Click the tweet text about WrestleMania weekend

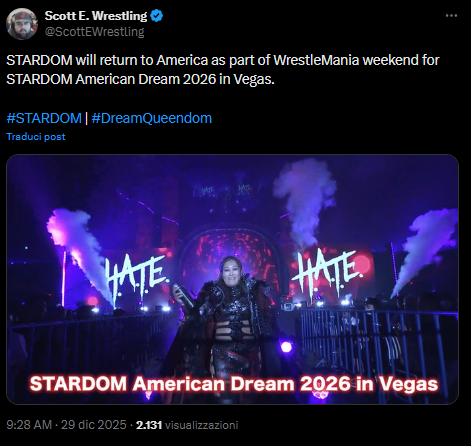[x=223, y=70]
